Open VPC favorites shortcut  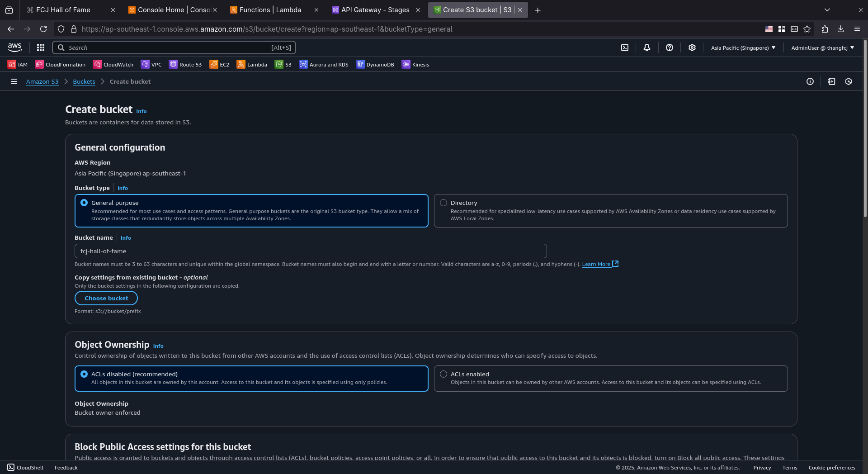click(151, 65)
